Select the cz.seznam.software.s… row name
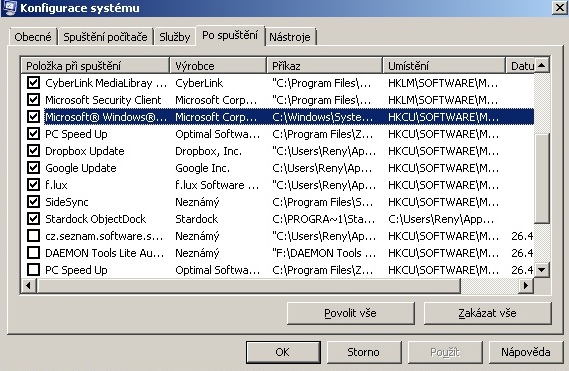 pyautogui.click(x=104, y=236)
